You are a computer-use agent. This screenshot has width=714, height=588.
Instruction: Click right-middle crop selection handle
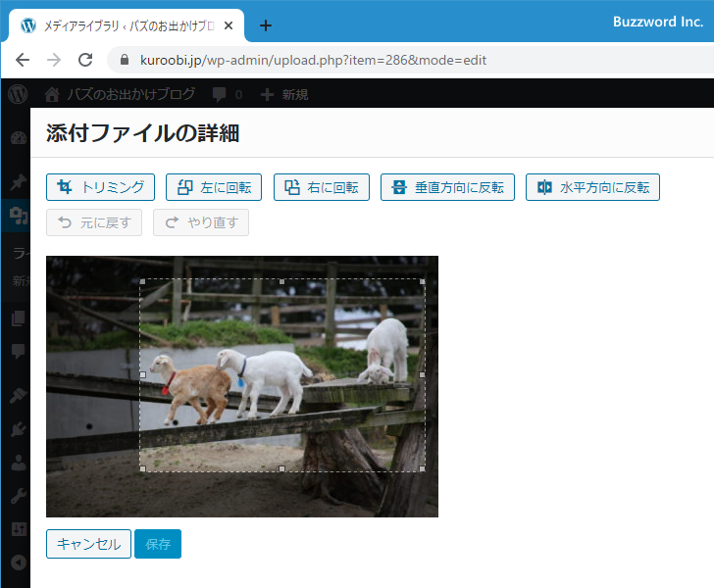coord(422,374)
